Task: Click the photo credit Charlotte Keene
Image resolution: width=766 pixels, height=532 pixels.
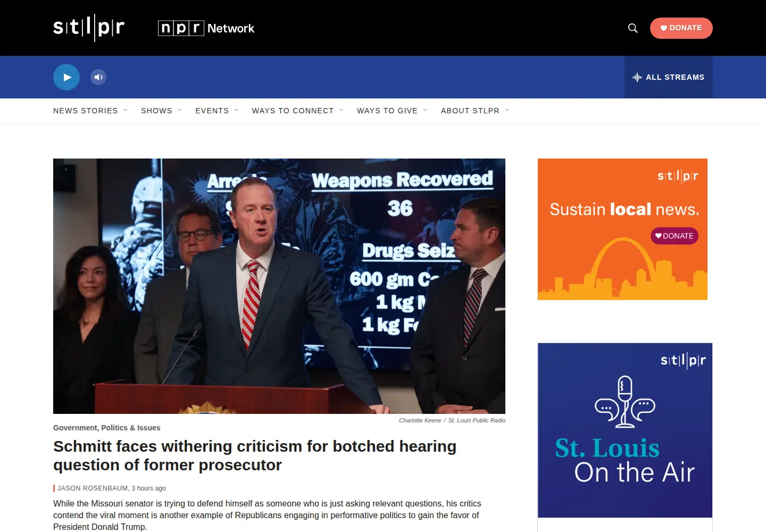Action: coord(420,420)
